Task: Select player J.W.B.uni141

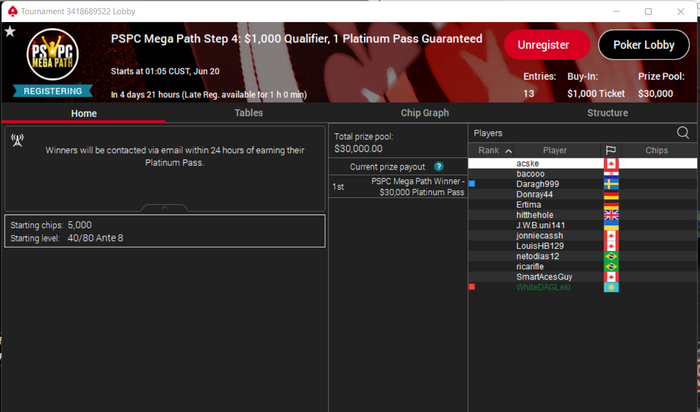Action: pyautogui.click(x=540, y=225)
